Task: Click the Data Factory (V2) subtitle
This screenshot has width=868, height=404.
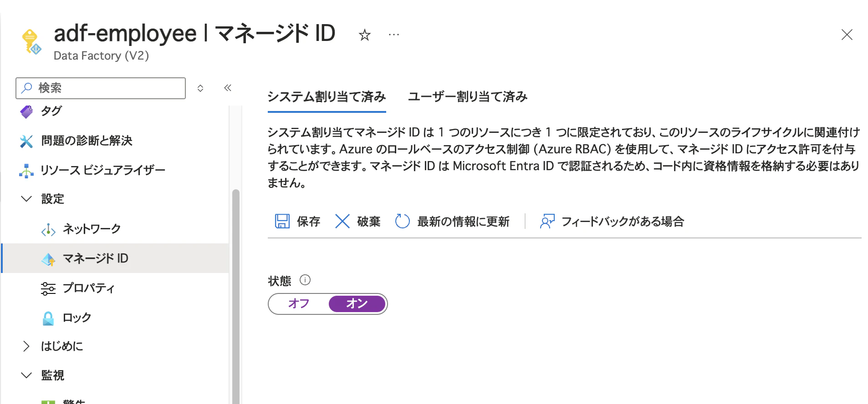Action: pos(101,56)
